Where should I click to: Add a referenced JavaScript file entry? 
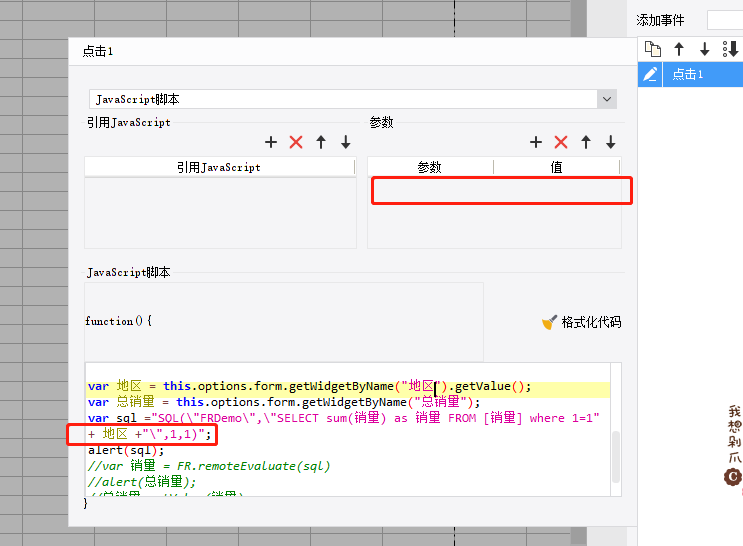[x=271, y=142]
